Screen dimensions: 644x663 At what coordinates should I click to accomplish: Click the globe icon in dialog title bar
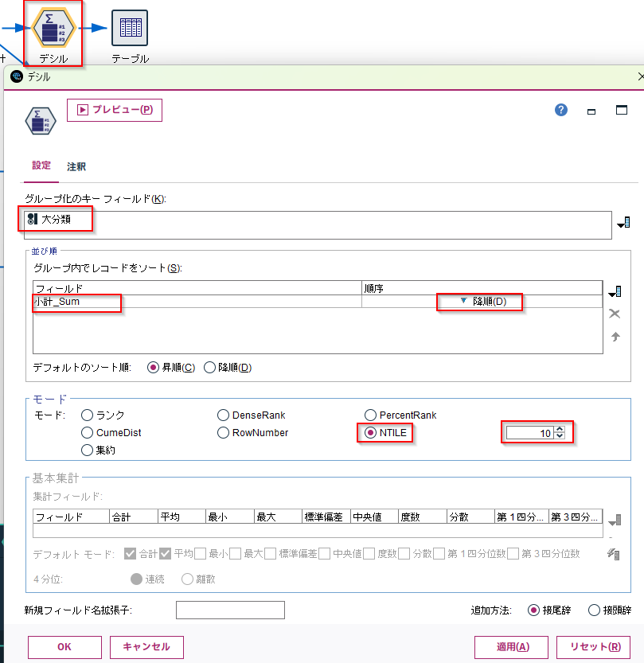pos(17,76)
